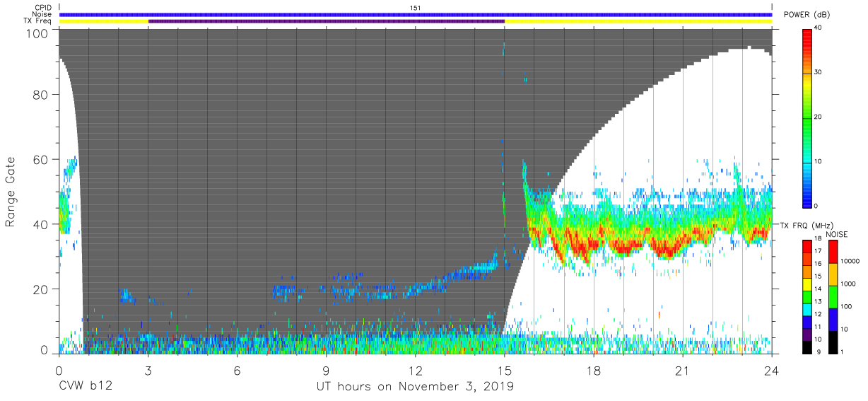Click x-axis tick label "15"
Image resolution: width=868 pixels, height=401 pixels.
(x=505, y=371)
